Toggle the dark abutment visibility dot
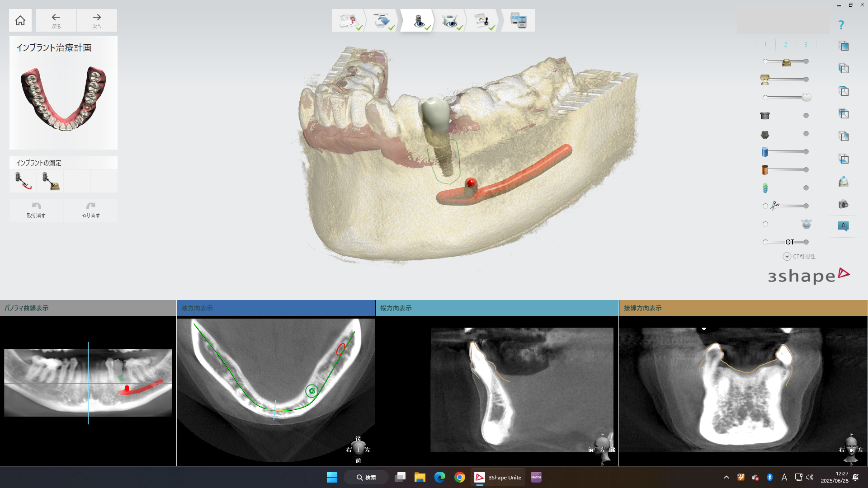The height and width of the screenshot is (488, 868). 806,134
